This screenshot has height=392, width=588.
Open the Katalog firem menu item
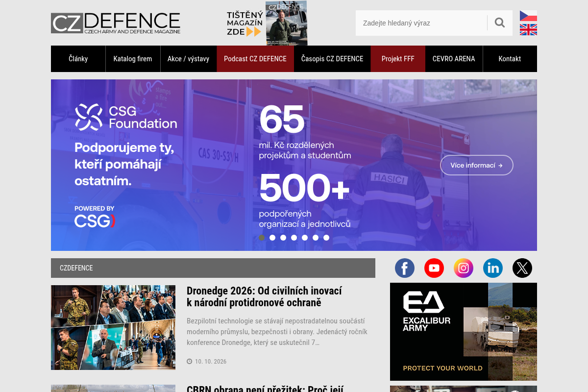coord(133,59)
